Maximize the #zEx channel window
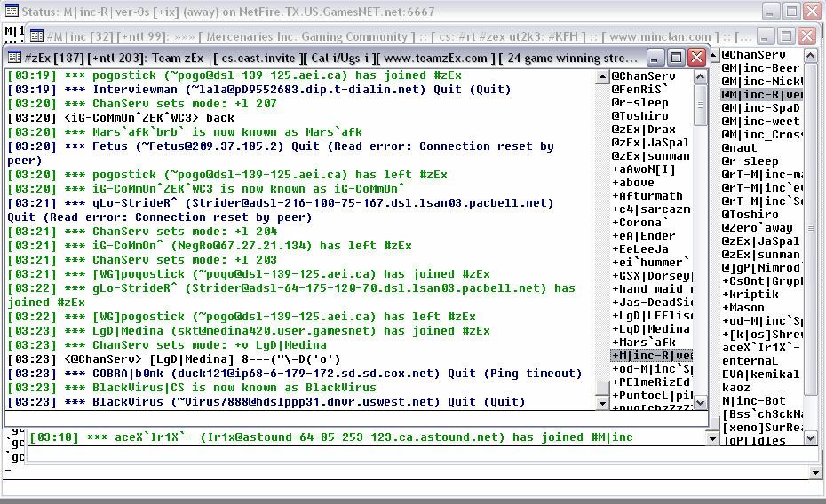The width and height of the screenshot is (826, 504). pyautogui.click(x=677, y=57)
